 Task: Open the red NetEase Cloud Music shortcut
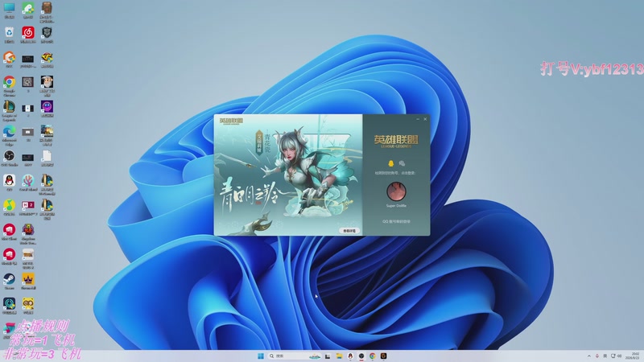pos(28,35)
